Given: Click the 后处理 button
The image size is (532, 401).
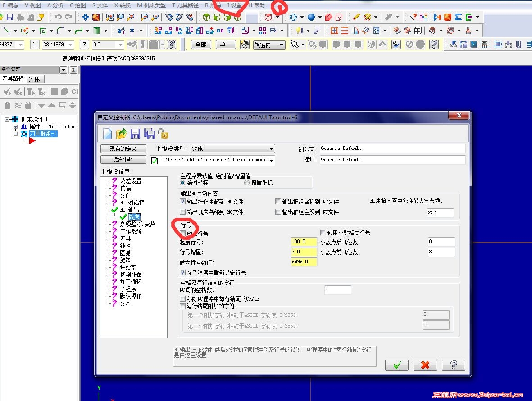Looking at the screenshot, I should pyautogui.click(x=123, y=159).
